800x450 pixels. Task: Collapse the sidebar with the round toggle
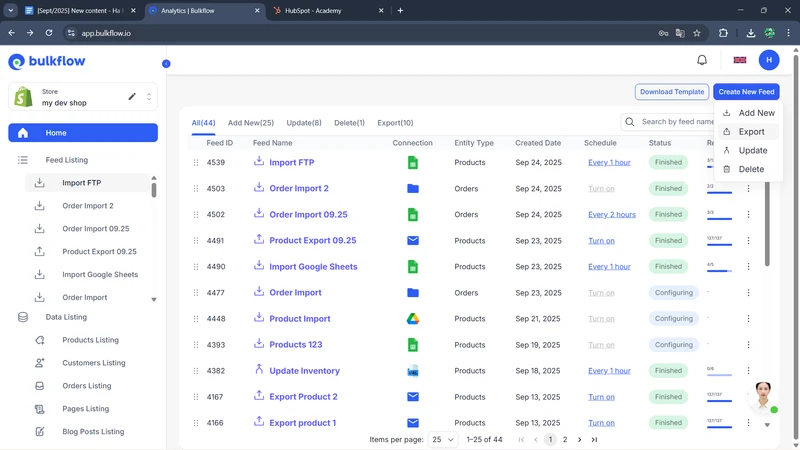point(166,64)
